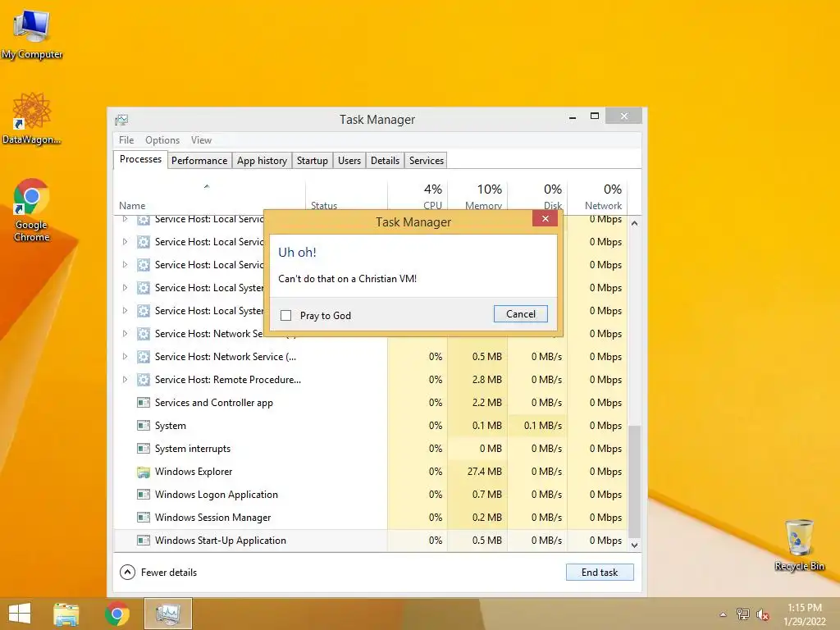The width and height of the screenshot is (840, 630).
Task: Show hidden tray icons arrow
Action: 724,614
